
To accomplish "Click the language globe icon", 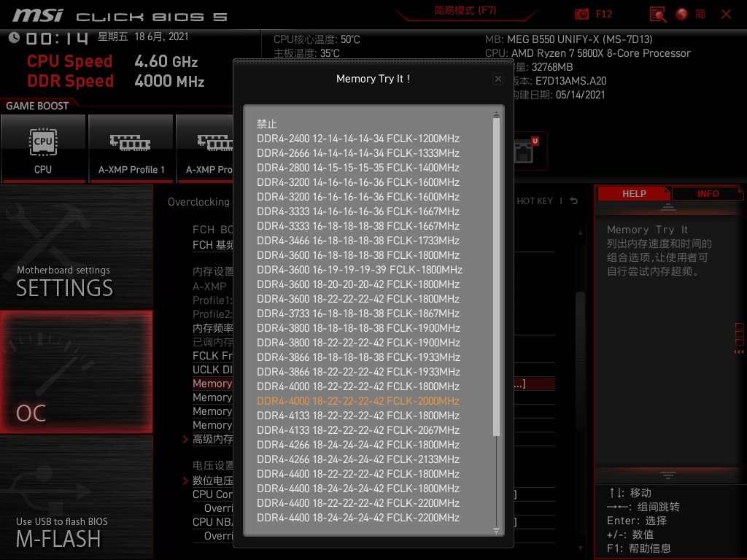I will point(681,14).
